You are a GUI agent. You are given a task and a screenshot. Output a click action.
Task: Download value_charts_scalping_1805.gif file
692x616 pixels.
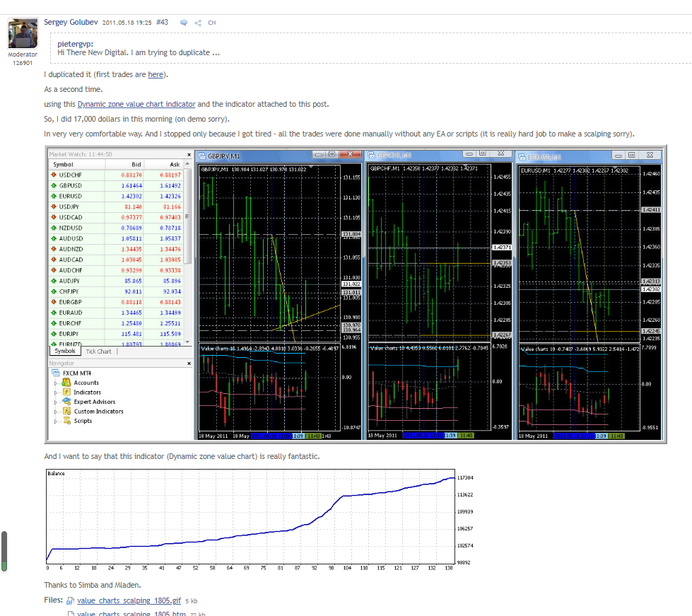coord(129,601)
